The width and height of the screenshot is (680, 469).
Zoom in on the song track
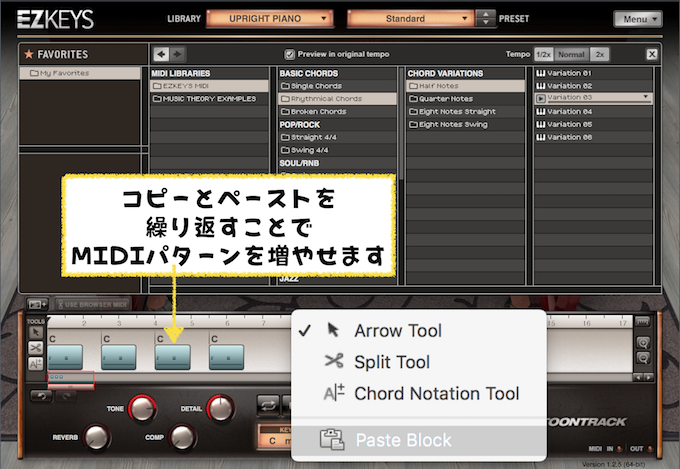643,343
